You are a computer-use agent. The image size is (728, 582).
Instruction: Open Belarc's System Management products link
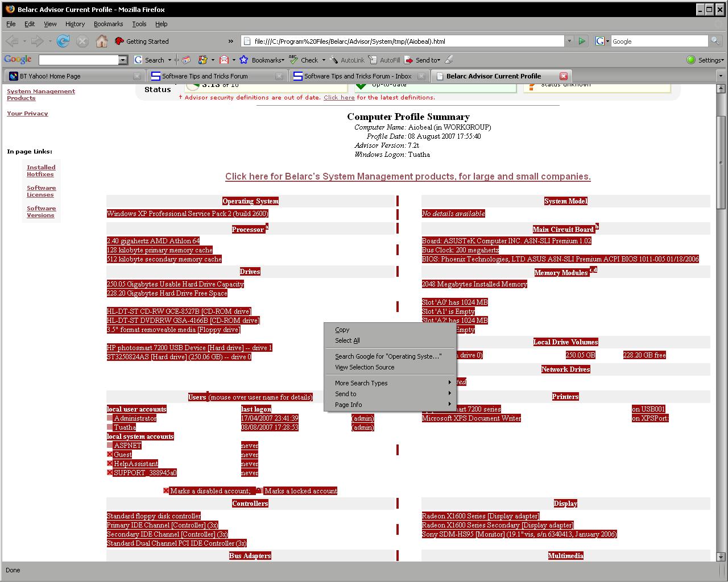(408, 176)
